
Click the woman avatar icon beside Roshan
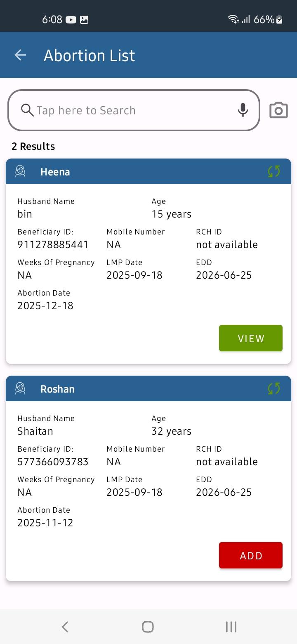pos(20,388)
